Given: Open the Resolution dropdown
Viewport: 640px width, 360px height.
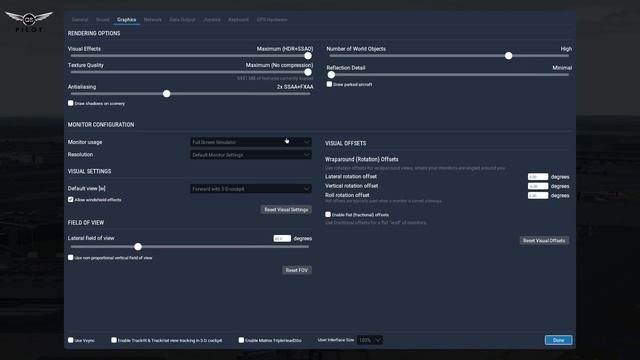Looking at the screenshot, I should click(x=251, y=155).
